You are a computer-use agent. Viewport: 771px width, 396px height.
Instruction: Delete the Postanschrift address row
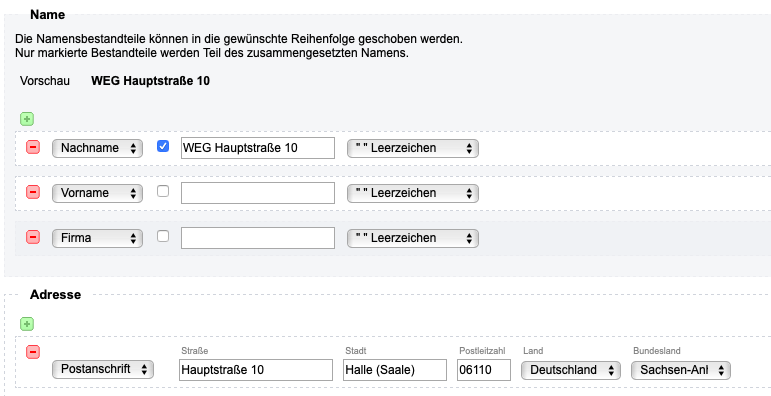33,352
